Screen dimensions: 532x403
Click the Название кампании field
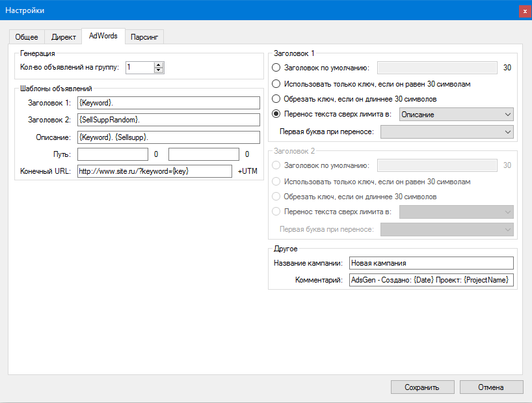(x=431, y=263)
